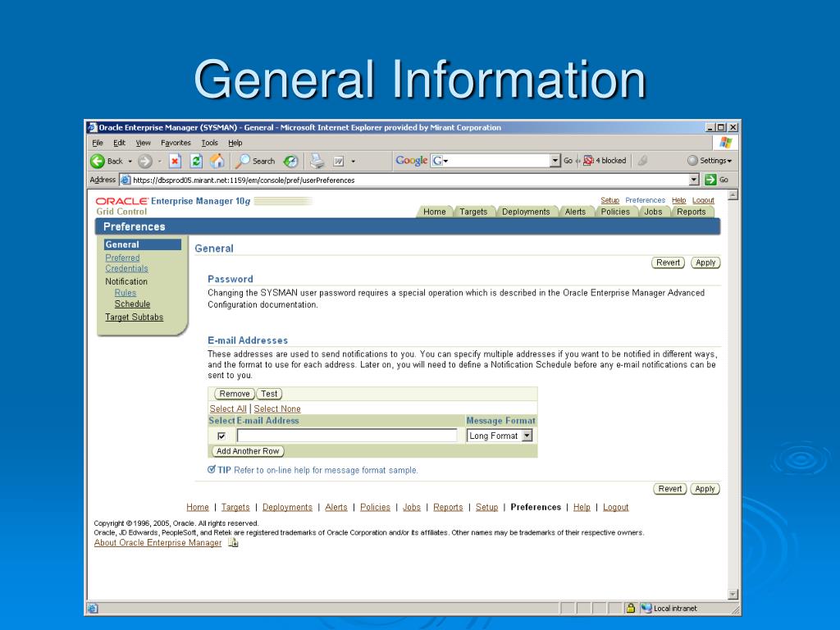Click the Logout link at top right
The height and width of the screenshot is (630, 840).
coord(703,200)
